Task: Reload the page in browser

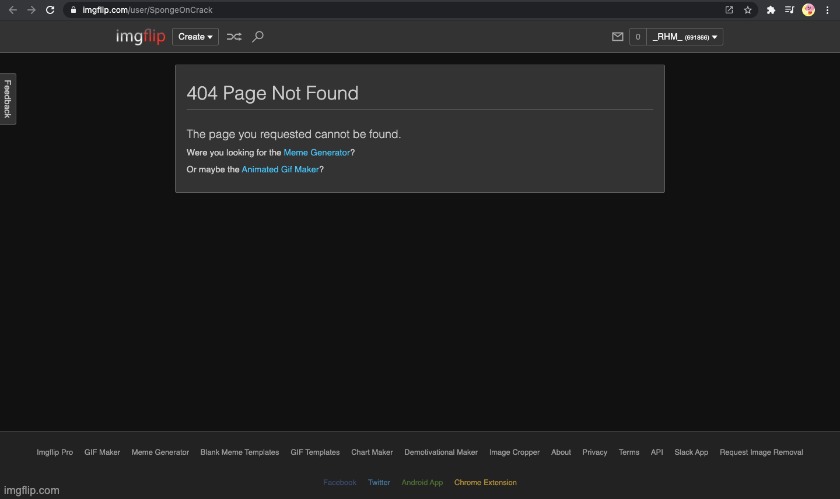Action: pyautogui.click(x=50, y=10)
